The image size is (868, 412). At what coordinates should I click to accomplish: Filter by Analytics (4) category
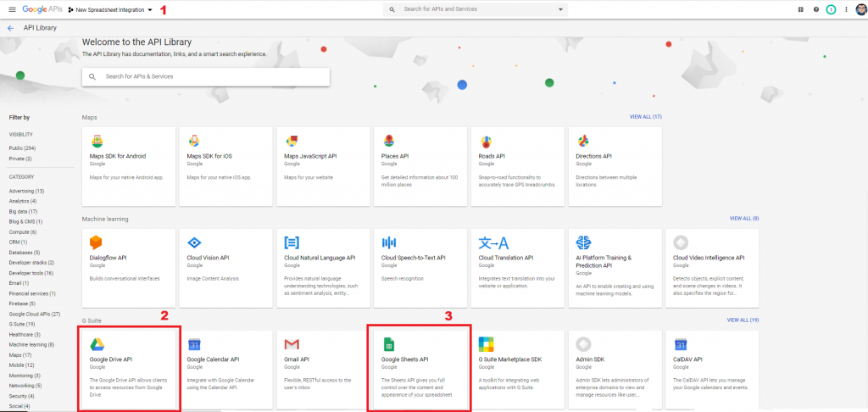click(x=23, y=201)
